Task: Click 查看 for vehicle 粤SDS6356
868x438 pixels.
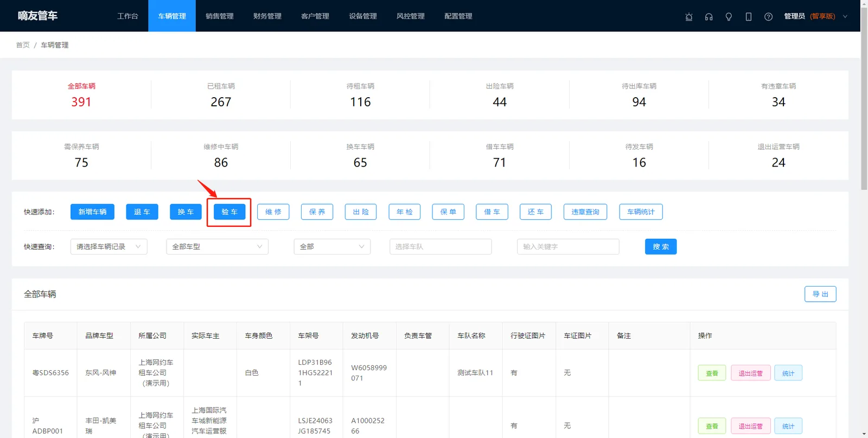Action: tap(712, 373)
